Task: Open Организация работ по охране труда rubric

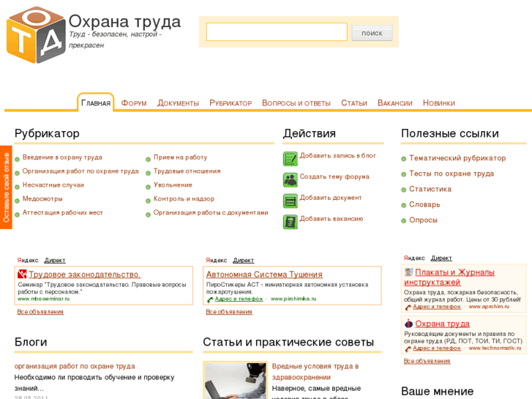Action: (x=80, y=171)
